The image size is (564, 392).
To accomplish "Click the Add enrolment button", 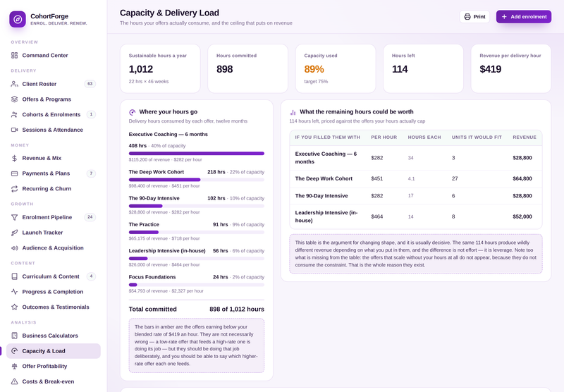I will coord(524,16).
